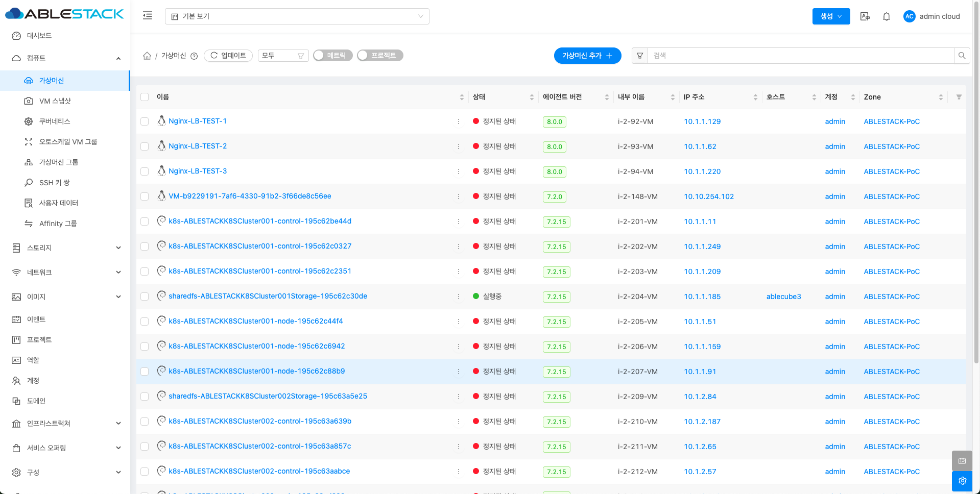Check the box for Nginx-LB-TEST-2 row
The height and width of the screenshot is (494, 980).
click(x=145, y=146)
